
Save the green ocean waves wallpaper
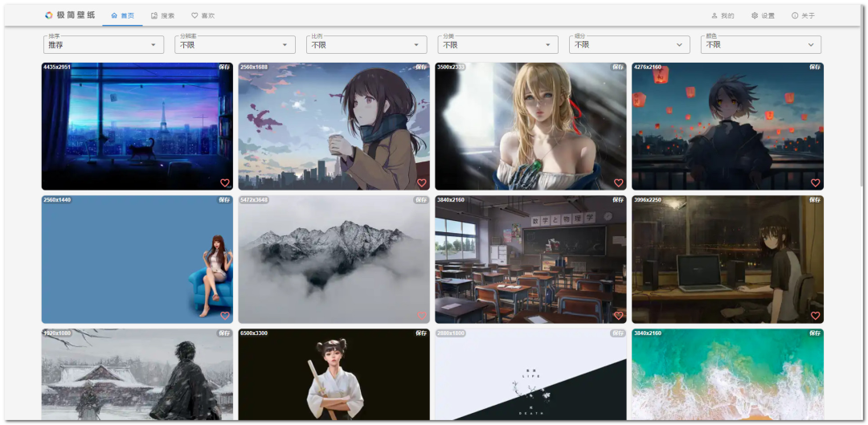pos(815,333)
